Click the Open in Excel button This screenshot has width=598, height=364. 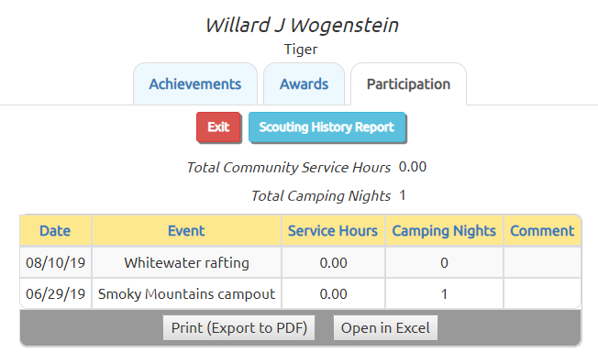(x=385, y=328)
